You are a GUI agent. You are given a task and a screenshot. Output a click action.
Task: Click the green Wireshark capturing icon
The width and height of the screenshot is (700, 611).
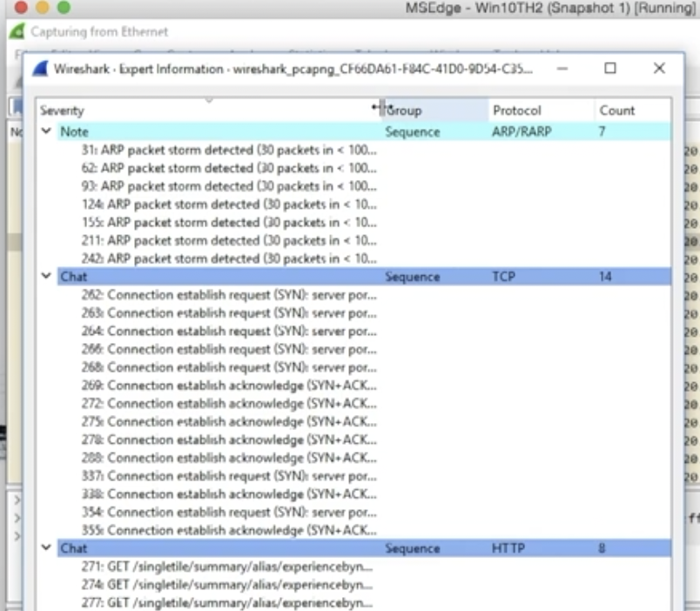click(x=17, y=31)
